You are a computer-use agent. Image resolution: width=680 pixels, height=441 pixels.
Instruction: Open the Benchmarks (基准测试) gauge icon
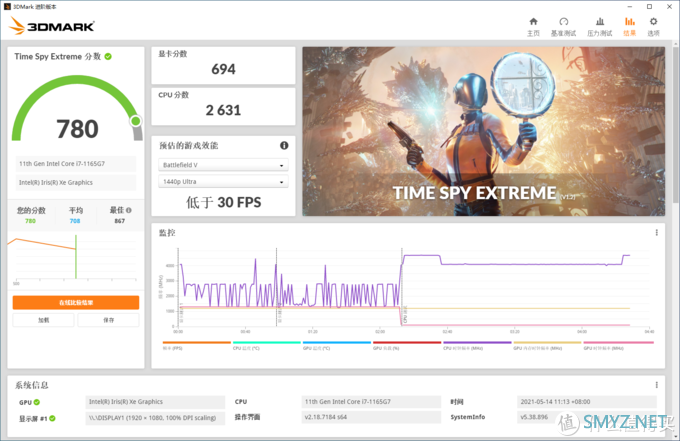pyautogui.click(x=564, y=26)
